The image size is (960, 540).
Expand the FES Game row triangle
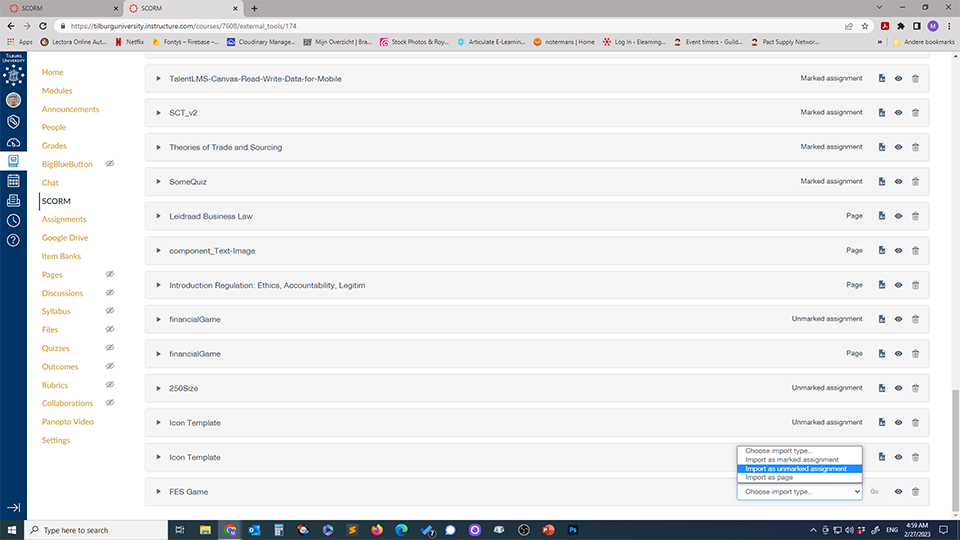coord(158,492)
